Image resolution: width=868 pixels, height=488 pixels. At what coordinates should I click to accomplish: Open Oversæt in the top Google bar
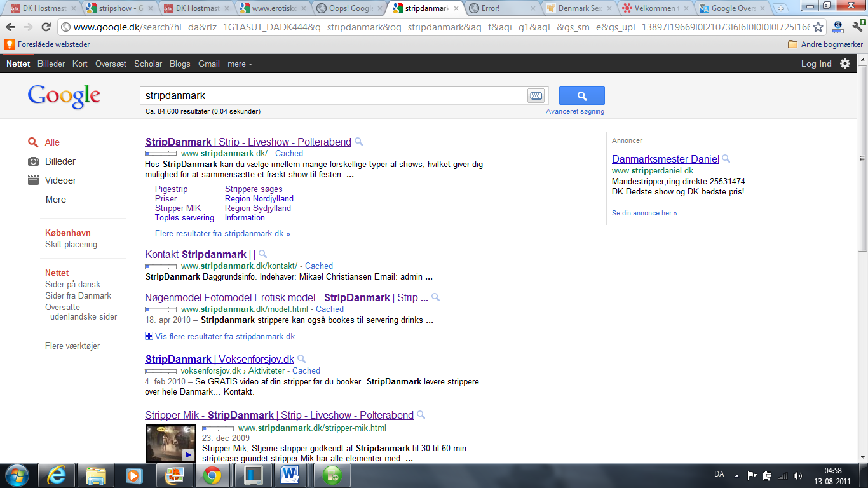[111, 64]
